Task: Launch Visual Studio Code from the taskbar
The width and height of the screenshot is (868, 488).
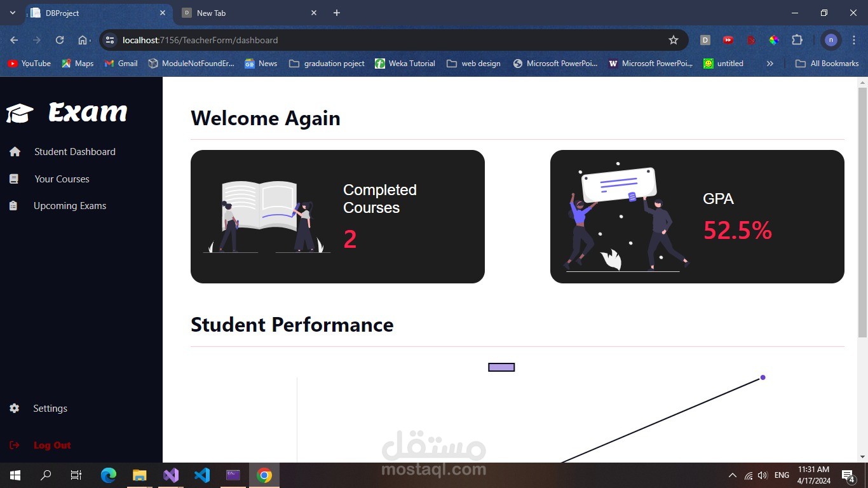Action: pos(202,475)
